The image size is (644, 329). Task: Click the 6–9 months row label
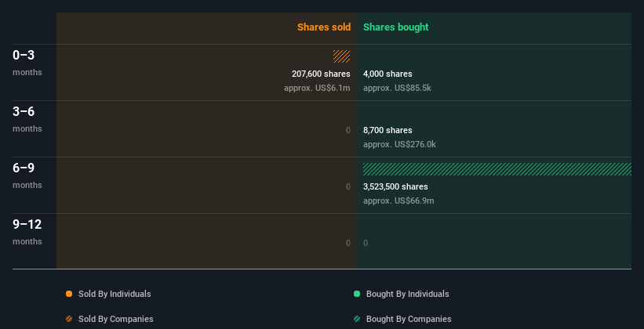(24, 168)
